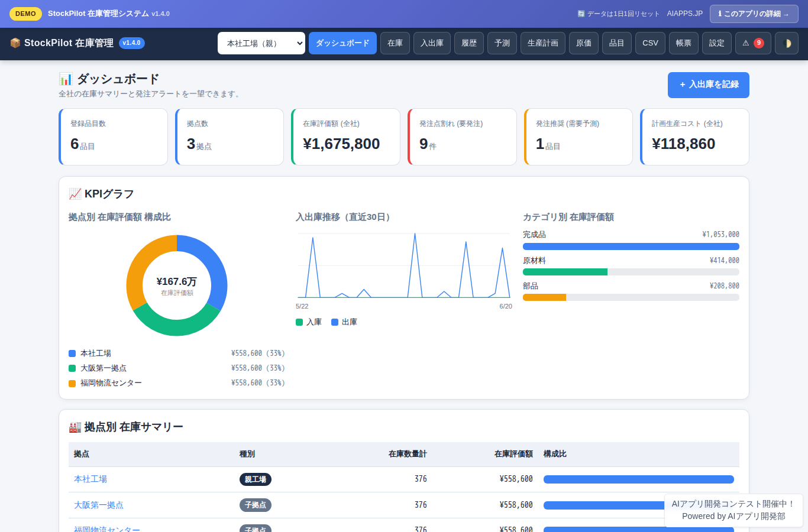The height and width of the screenshot is (532, 808).
Task: Click the 発注点割れ (要発注) card
Action: click(x=462, y=137)
